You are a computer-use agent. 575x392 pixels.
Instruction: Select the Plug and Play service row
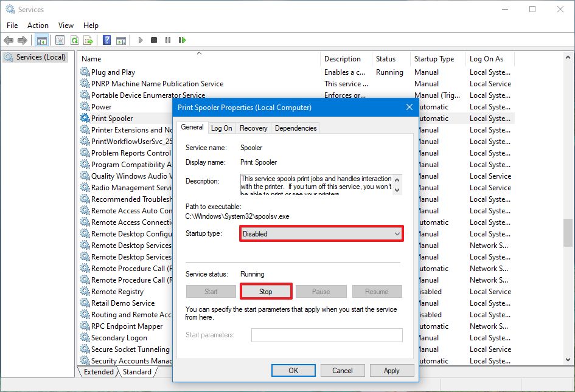click(x=113, y=72)
